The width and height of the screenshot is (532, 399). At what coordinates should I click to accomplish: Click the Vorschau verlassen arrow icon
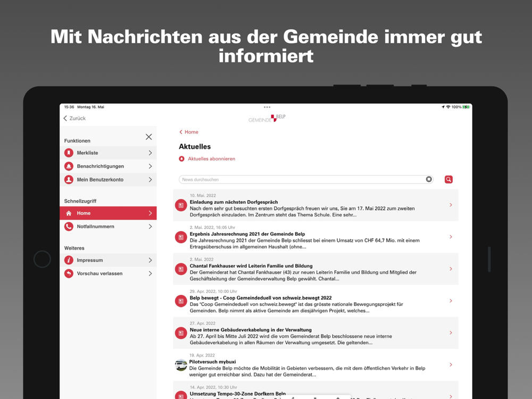(69, 273)
